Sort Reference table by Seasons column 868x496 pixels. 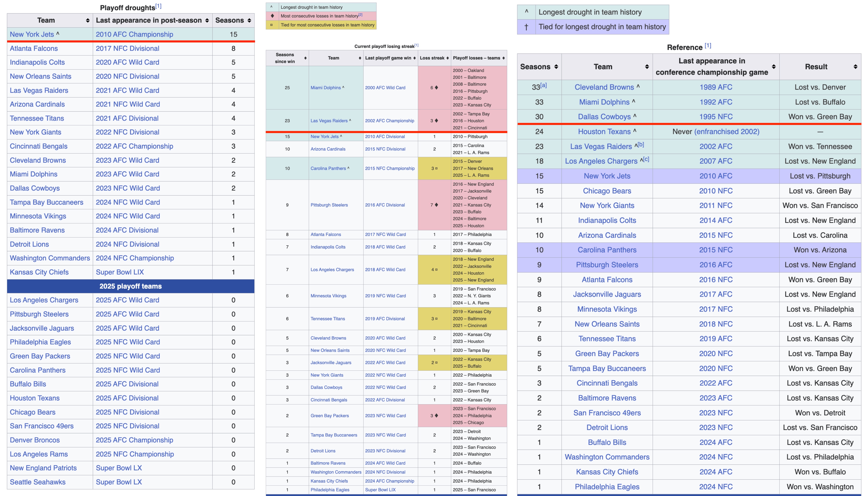(556, 67)
